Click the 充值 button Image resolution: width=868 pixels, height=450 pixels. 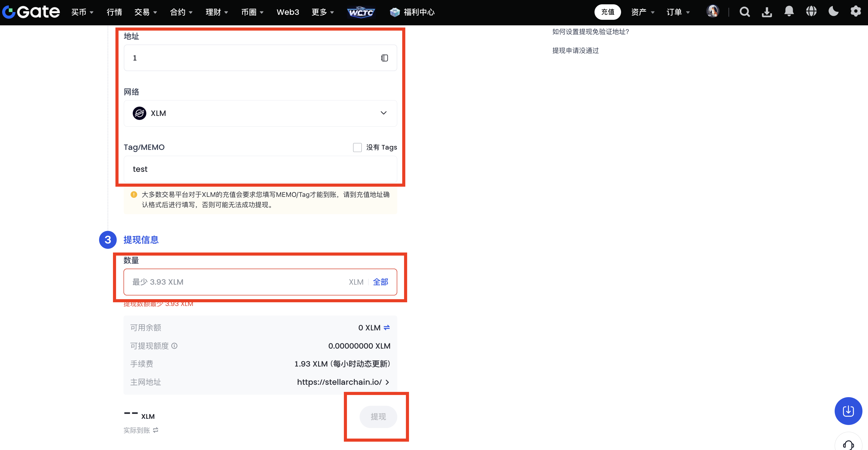(607, 12)
